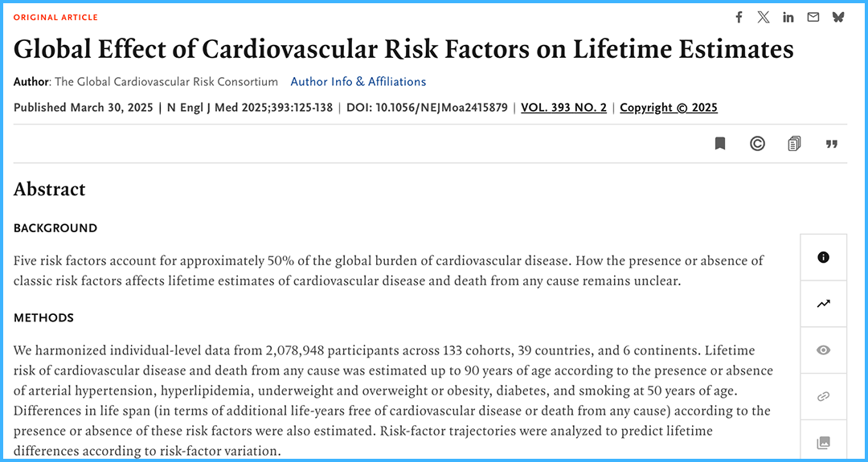Click the Abstract section heading
868x462 pixels.
[x=50, y=190]
